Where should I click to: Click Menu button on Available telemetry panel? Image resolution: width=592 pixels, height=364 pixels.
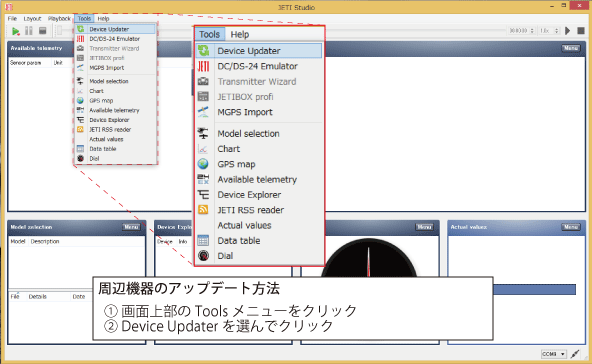[571, 48]
